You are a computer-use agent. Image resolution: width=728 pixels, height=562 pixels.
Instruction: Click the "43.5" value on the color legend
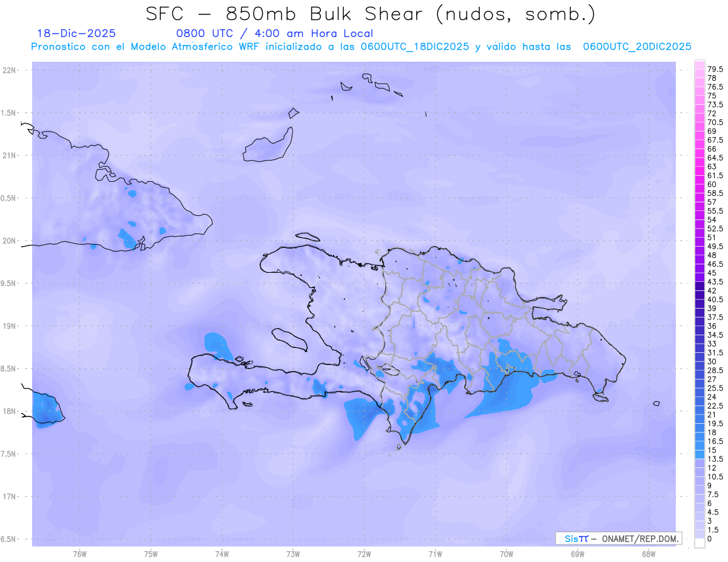point(715,281)
